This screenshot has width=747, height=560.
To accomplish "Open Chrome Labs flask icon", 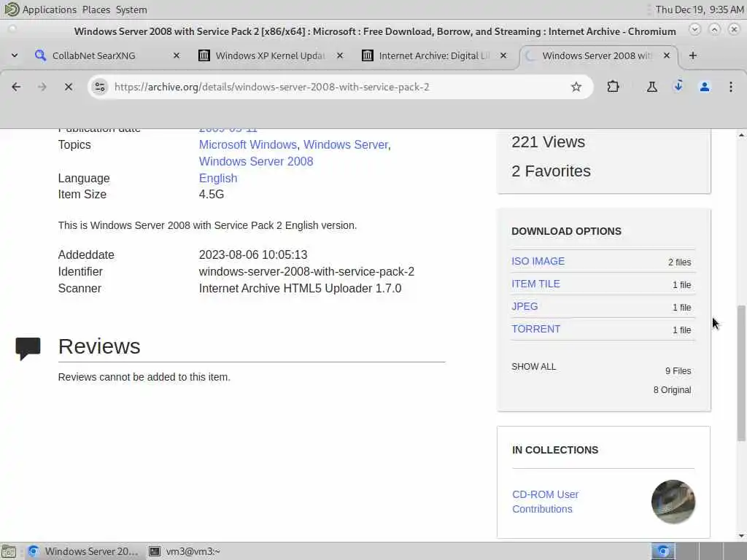I will coord(651,87).
